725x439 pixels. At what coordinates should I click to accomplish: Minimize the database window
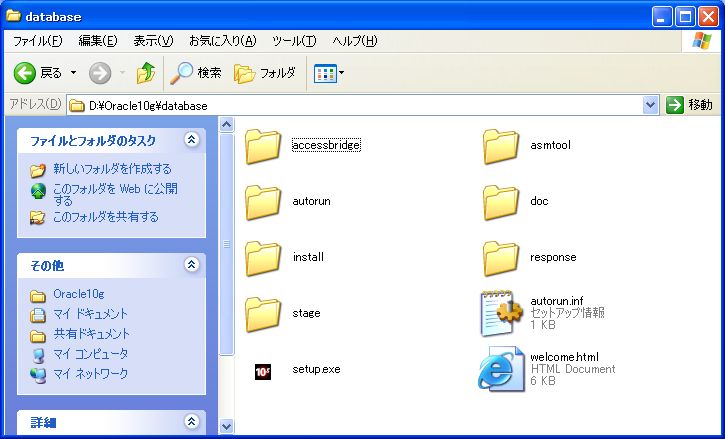click(662, 18)
